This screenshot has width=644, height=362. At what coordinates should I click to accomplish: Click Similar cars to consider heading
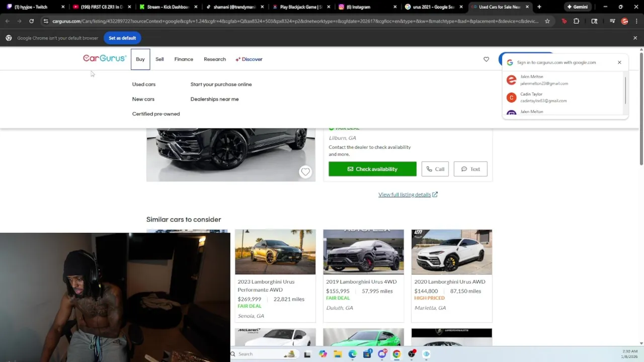point(184,219)
